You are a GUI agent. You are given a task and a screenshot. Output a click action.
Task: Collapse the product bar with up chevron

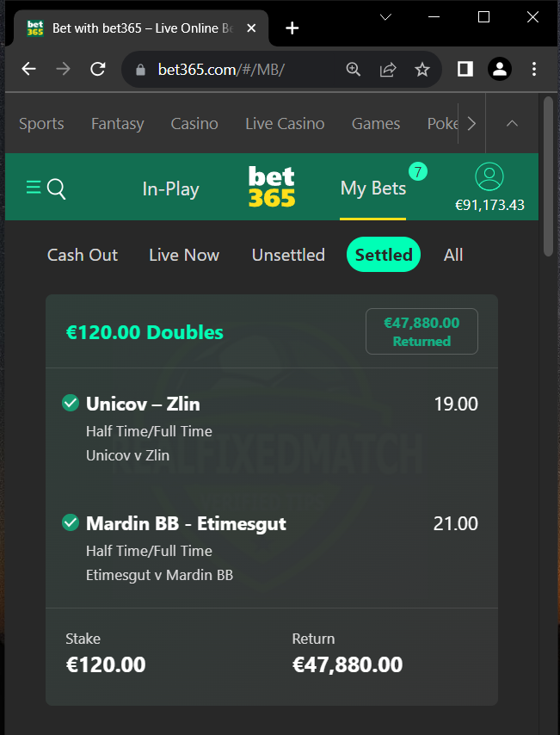[512, 123]
